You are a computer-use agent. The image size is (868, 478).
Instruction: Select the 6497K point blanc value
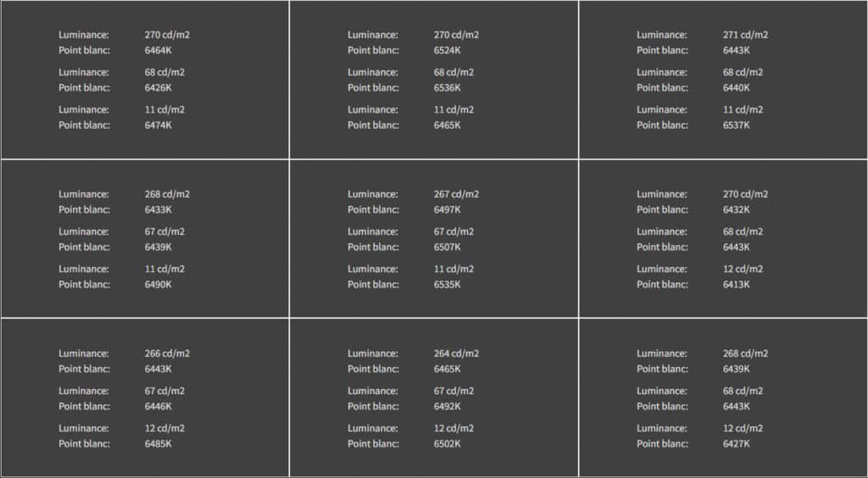(x=448, y=209)
